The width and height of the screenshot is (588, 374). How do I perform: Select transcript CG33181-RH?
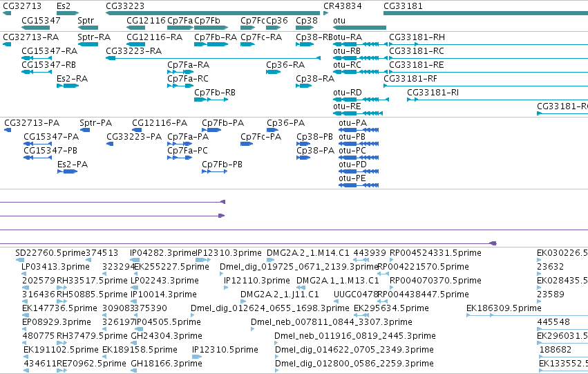489,44
